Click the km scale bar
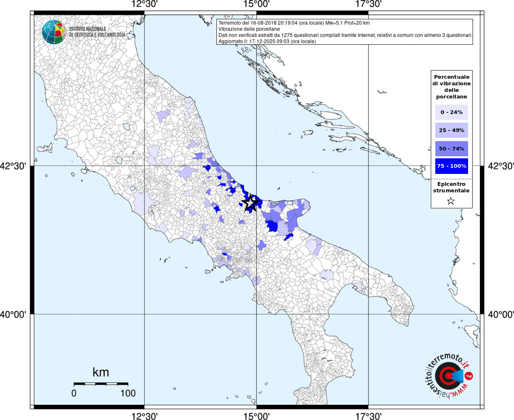Image resolution: width=514 pixels, height=420 pixels. pyautogui.click(x=101, y=384)
